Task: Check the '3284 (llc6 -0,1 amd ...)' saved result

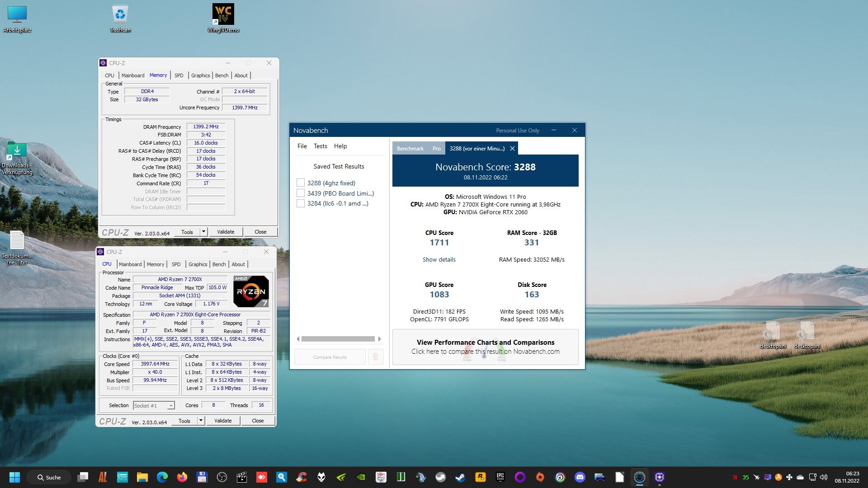Action: coord(301,203)
